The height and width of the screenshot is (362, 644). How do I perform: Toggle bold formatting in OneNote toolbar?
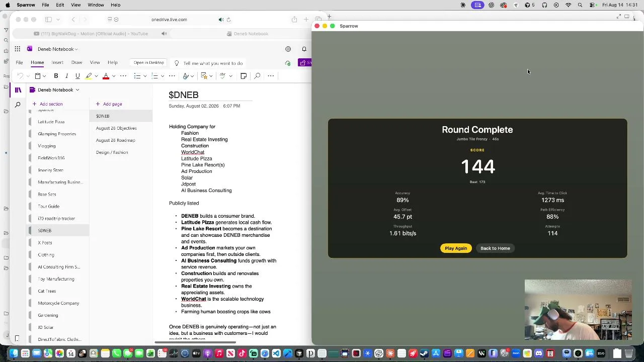pyautogui.click(x=56, y=76)
